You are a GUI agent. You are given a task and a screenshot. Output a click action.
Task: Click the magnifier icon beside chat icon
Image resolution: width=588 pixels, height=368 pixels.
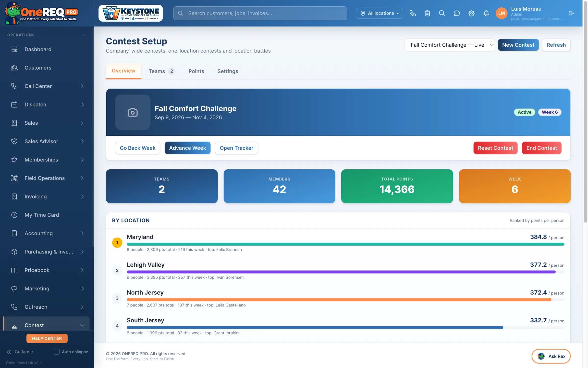pyautogui.click(x=442, y=13)
